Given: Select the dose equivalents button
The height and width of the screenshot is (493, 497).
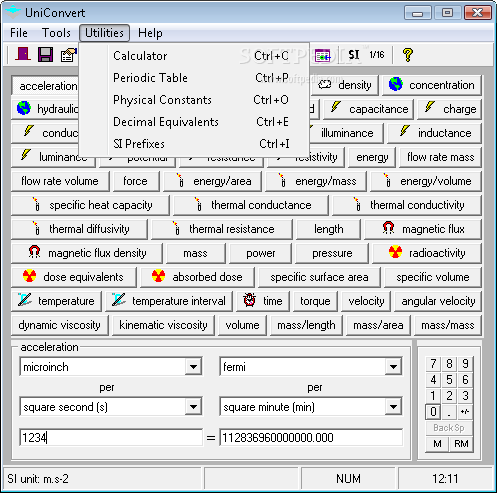Looking at the screenshot, I should [74, 277].
